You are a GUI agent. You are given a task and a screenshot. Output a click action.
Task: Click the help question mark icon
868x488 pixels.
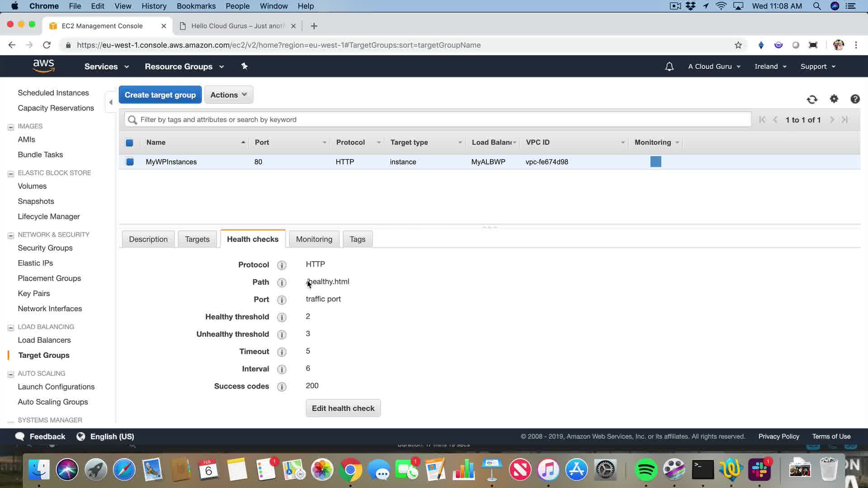pyautogui.click(x=855, y=99)
